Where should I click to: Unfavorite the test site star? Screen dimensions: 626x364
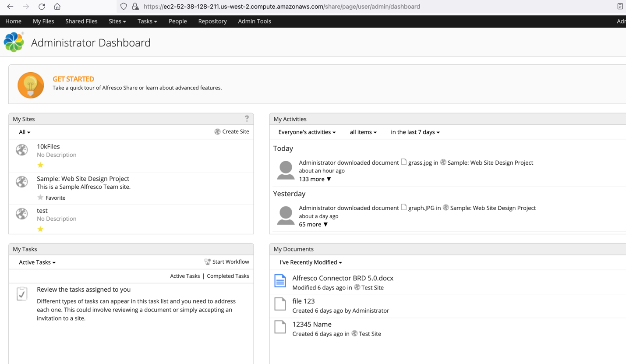click(40, 229)
